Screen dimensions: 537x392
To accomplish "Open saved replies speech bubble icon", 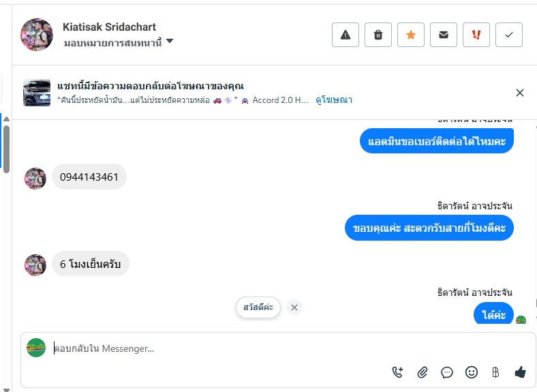I will coord(447,372).
